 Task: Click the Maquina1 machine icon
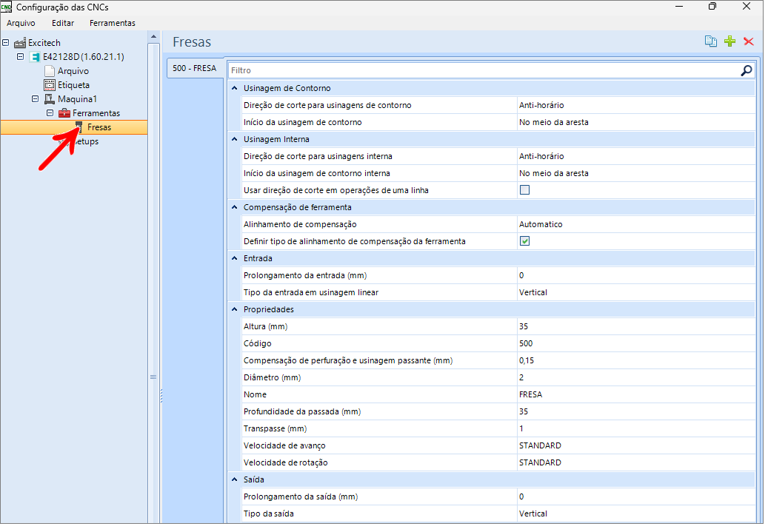[x=50, y=99]
